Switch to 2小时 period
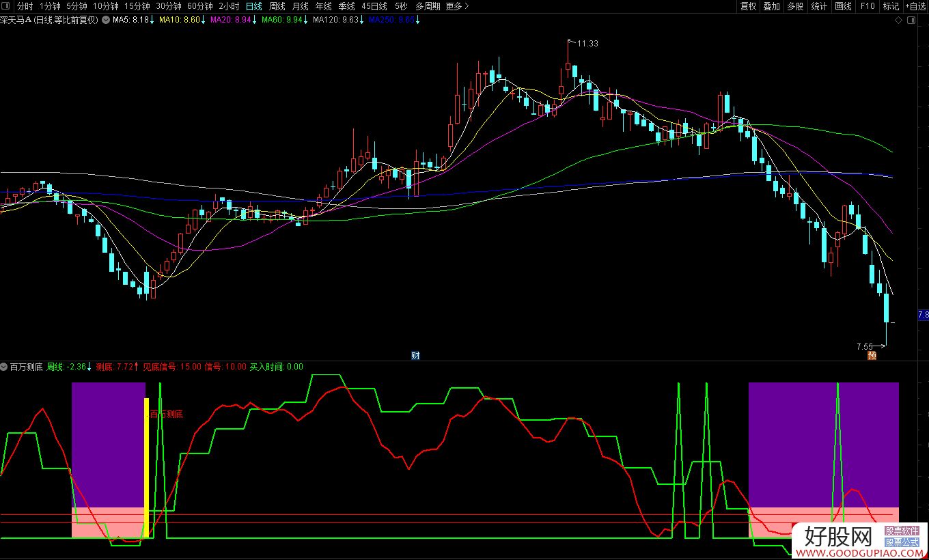 pyautogui.click(x=229, y=6)
